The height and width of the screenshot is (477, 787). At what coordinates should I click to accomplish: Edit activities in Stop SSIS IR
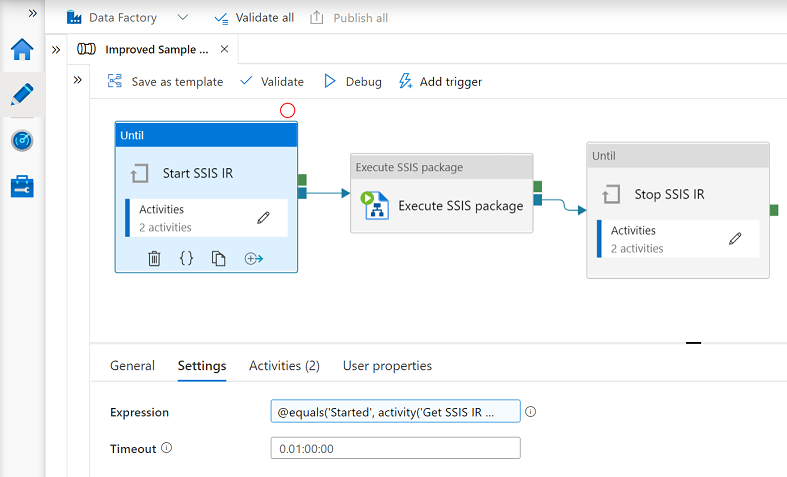click(735, 238)
